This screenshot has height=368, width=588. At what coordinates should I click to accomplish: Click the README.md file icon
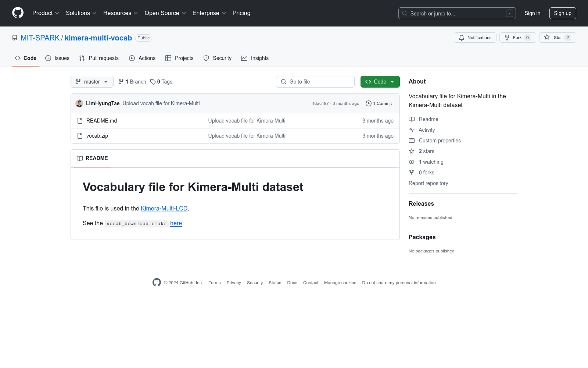coord(80,121)
